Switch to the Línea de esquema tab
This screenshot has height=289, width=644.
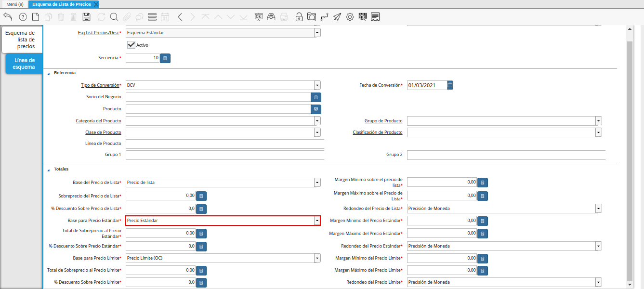25,64
